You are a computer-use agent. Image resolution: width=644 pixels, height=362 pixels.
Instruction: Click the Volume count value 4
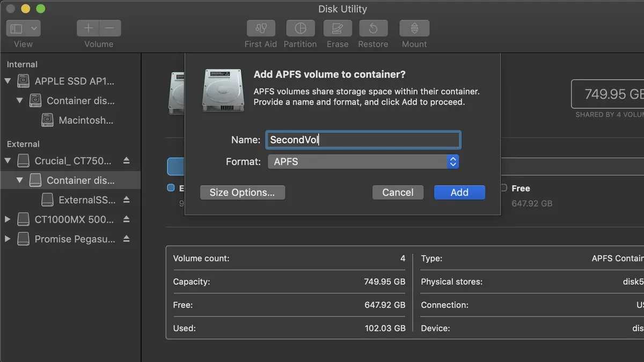pyautogui.click(x=402, y=258)
